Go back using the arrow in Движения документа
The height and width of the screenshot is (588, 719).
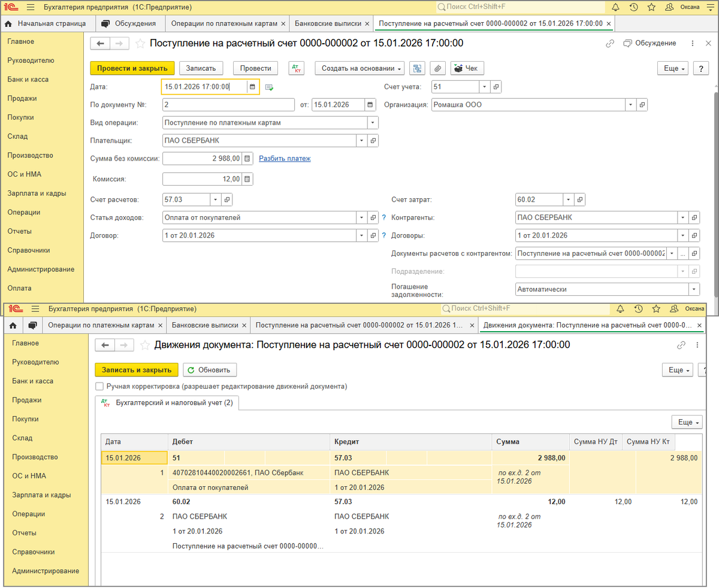point(105,345)
